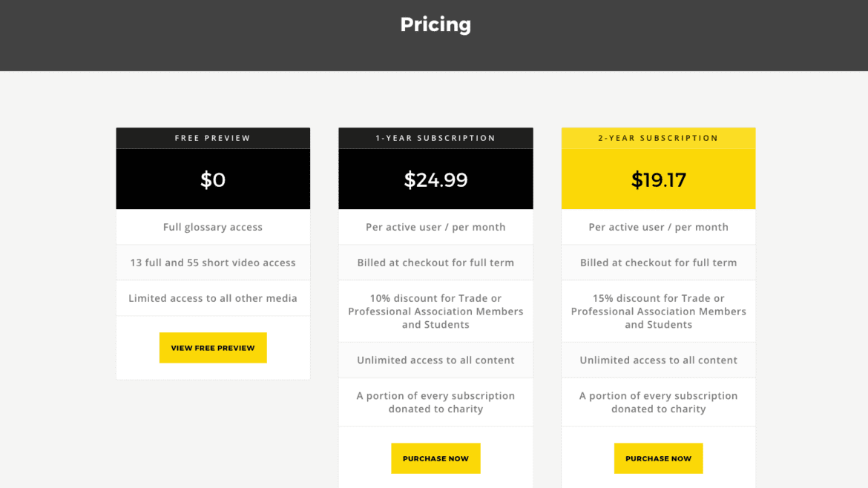Click 2-Year plan's Unlimited access to all content

click(658, 360)
